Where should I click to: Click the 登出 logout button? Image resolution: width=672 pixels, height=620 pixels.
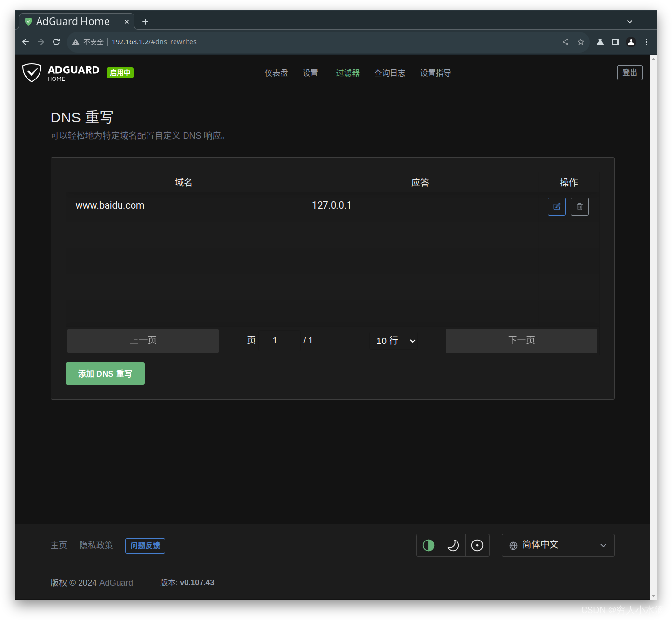tap(630, 73)
